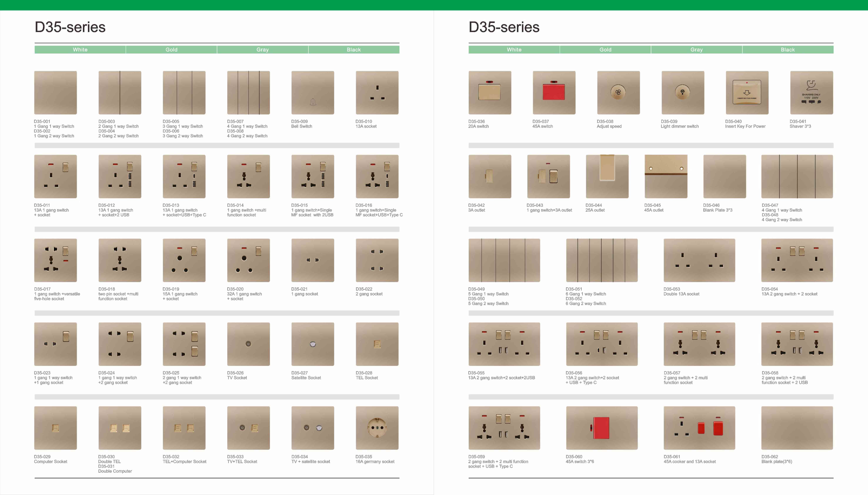Viewport: 868px width, 495px height.
Task: Open the D35-019 15A socket image
Action: (184, 260)
